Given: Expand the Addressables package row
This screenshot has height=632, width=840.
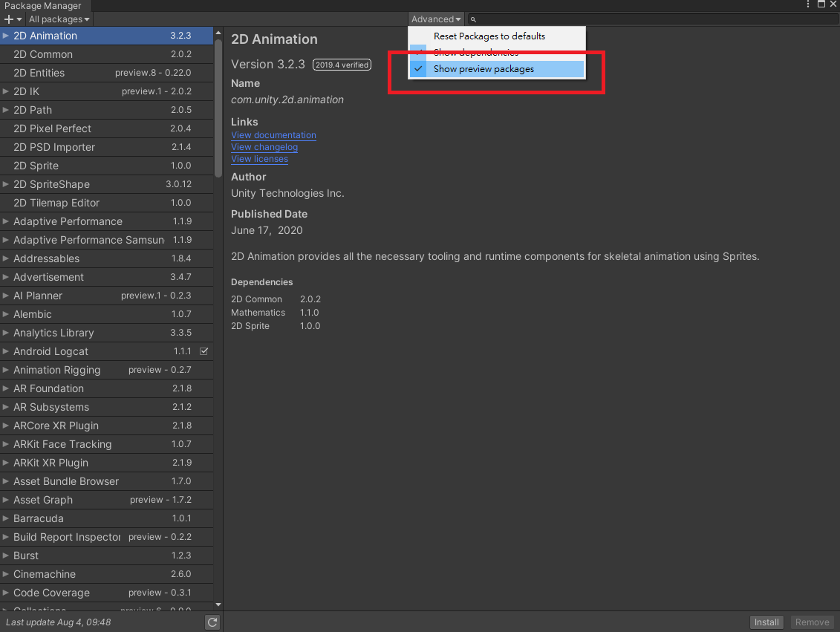Looking at the screenshot, I should pyautogui.click(x=5, y=258).
